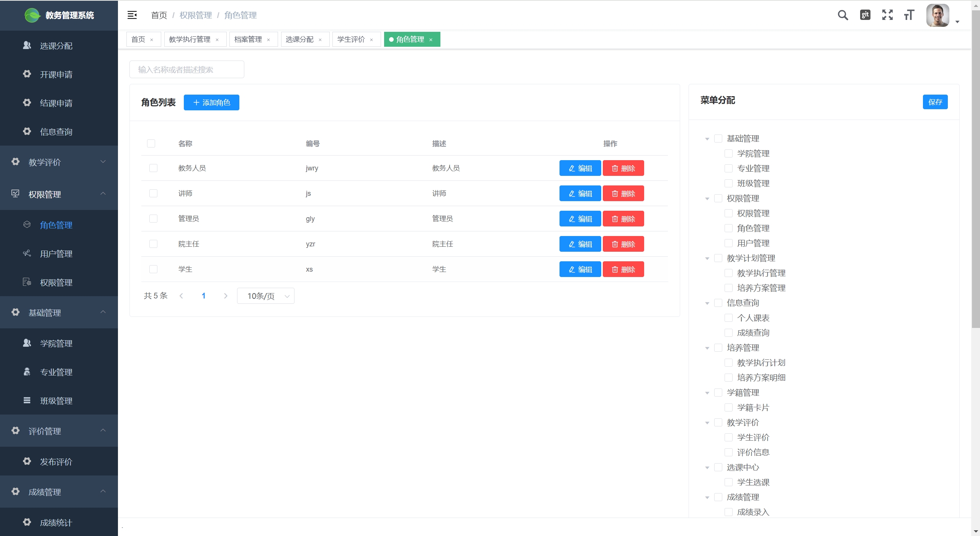This screenshot has height=536, width=980.
Task: Click the font size icon
Action: click(909, 15)
